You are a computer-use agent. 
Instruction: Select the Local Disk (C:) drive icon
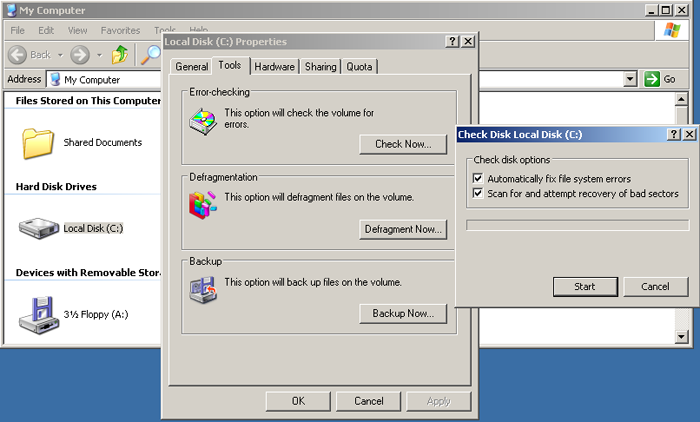(x=39, y=228)
